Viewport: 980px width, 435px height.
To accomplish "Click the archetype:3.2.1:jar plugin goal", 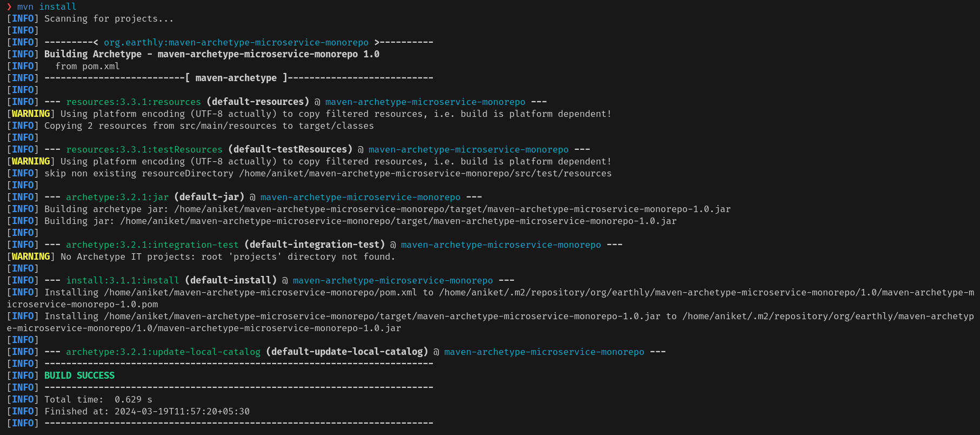I will [117, 197].
